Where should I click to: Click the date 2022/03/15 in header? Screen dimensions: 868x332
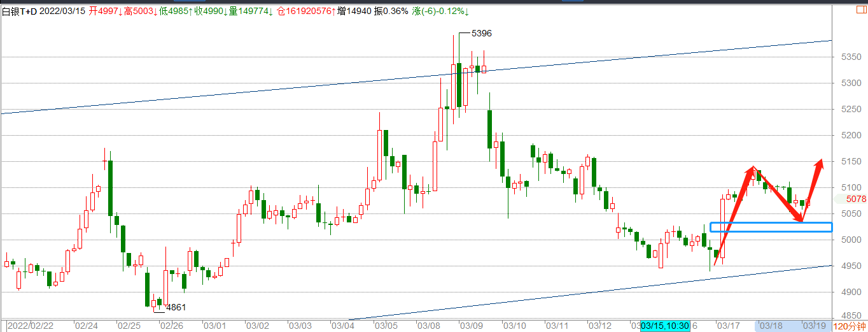63,12
